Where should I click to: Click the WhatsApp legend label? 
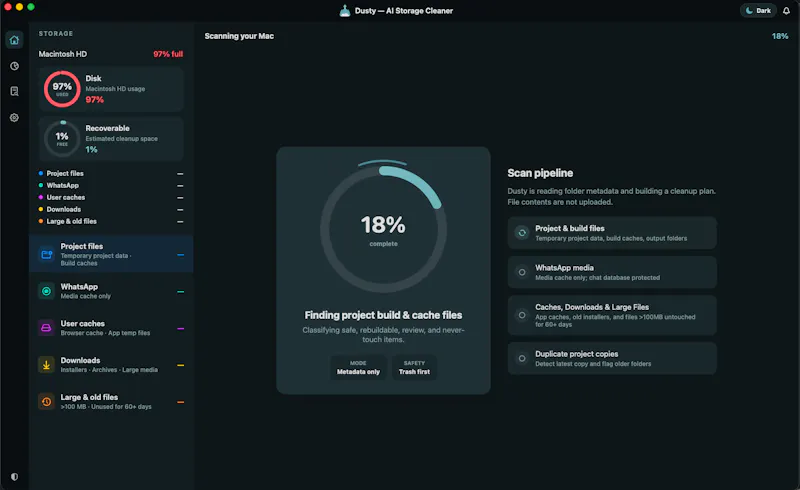pos(63,185)
